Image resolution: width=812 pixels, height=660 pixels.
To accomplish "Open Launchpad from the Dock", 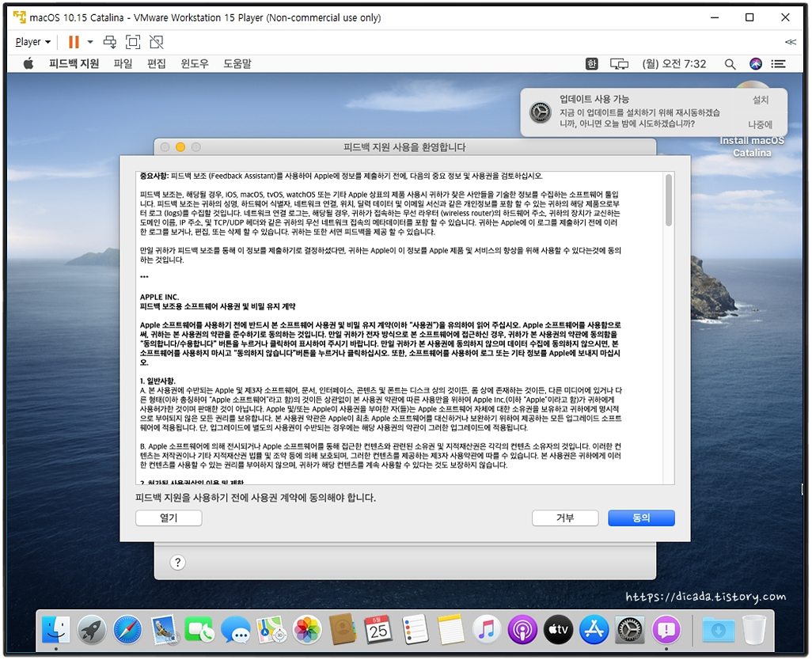I will coord(92,629).
